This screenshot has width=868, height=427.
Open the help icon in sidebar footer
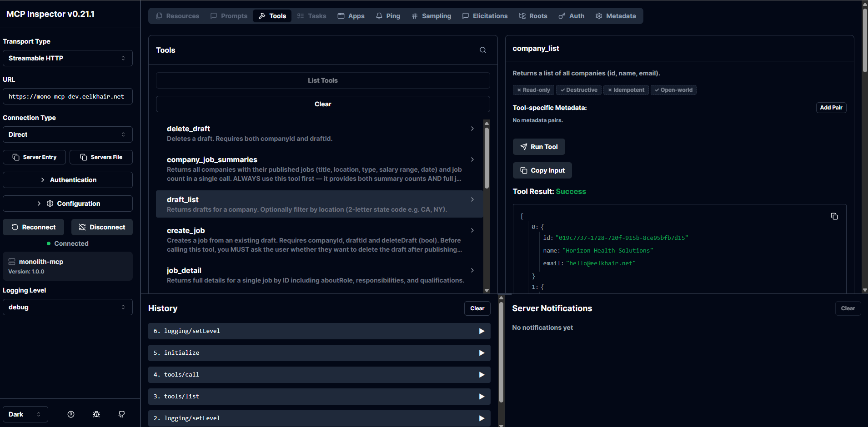click(x=71, y=414)
